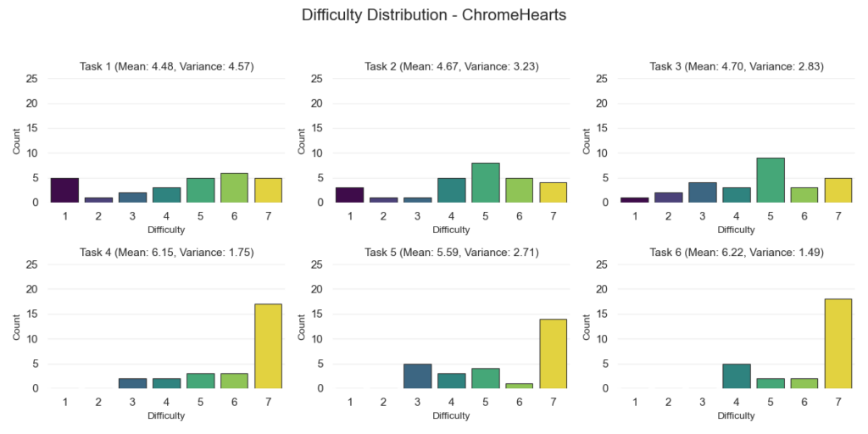Click the "Difficulty Distribution - ChromeHearts" chart title
The height and width of the screenshot is (434, 868).
click(434, 15)
